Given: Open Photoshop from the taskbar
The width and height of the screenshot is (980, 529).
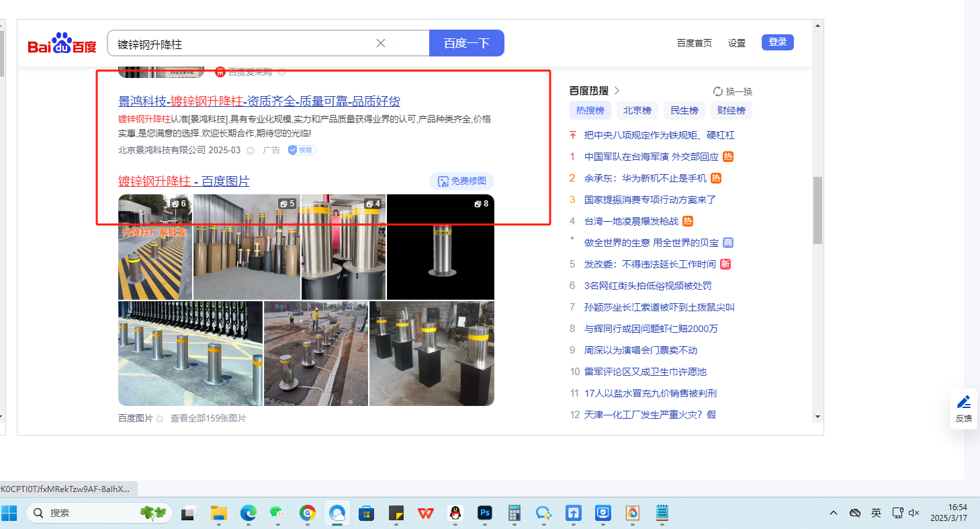Looking at the screenshot, I should (485, 513).
